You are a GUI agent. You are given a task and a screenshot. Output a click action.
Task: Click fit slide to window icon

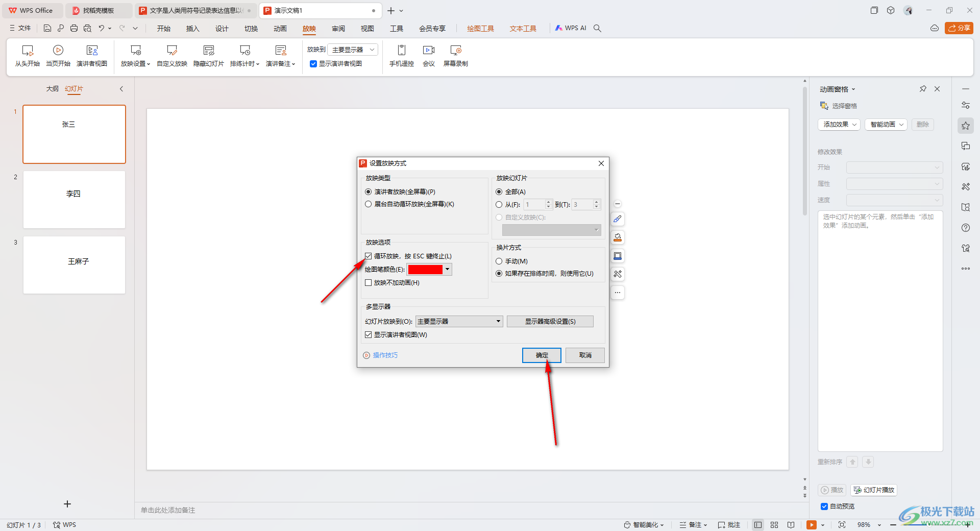842,525
